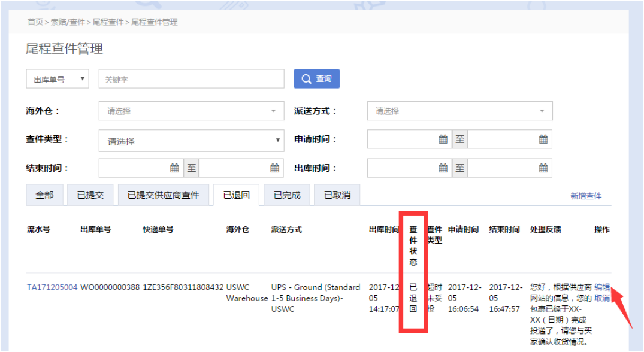
Task: Click the 结束时间 column header
Action: [x=504, y=229]
